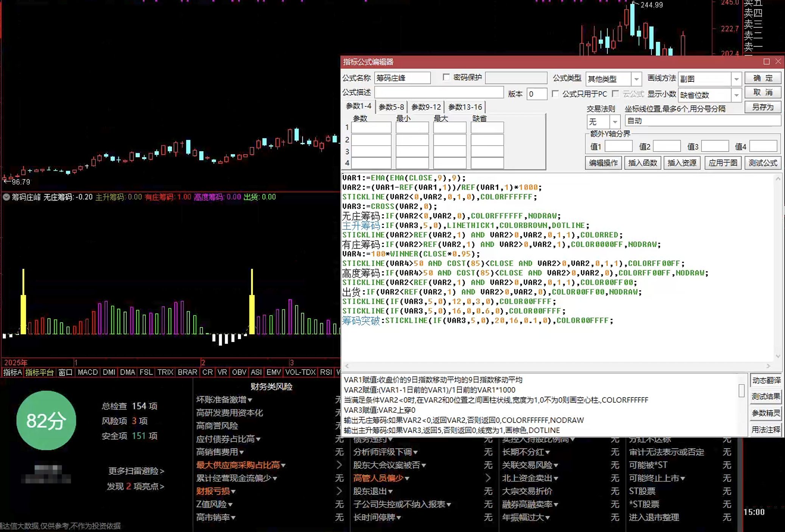Select the VOL-TDX indicator tab
This screenshot has width=785, height=532.
tap(301, 372)
